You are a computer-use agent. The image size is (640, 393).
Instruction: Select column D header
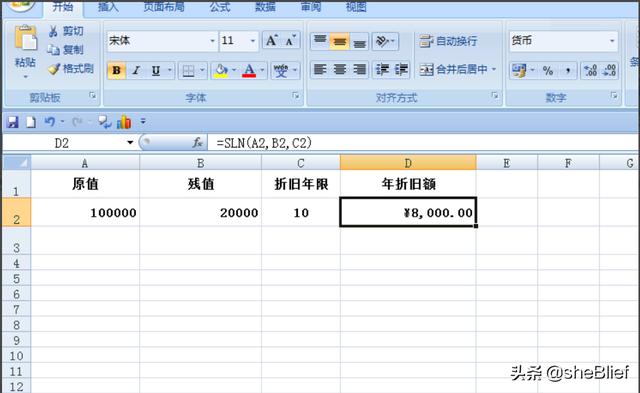408,163
